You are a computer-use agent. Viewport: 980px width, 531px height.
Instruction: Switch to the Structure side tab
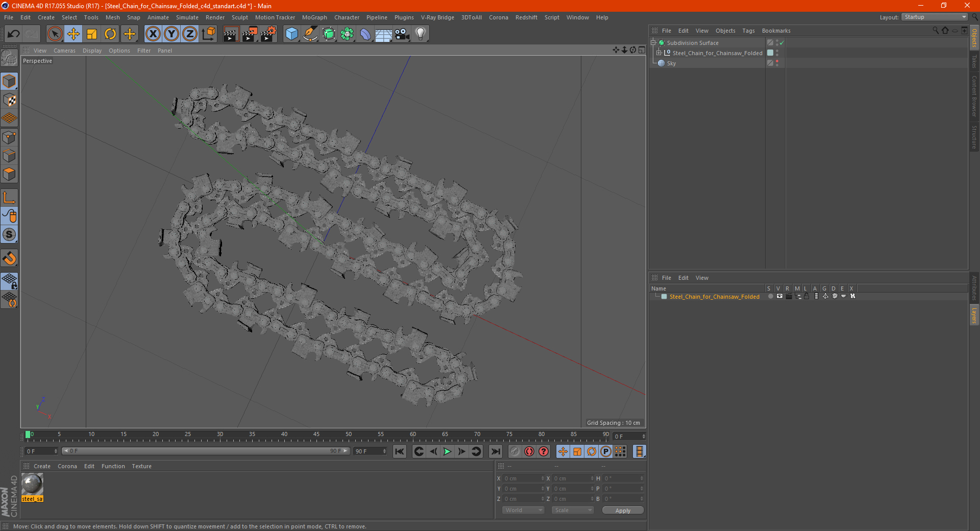pos(974,137)
